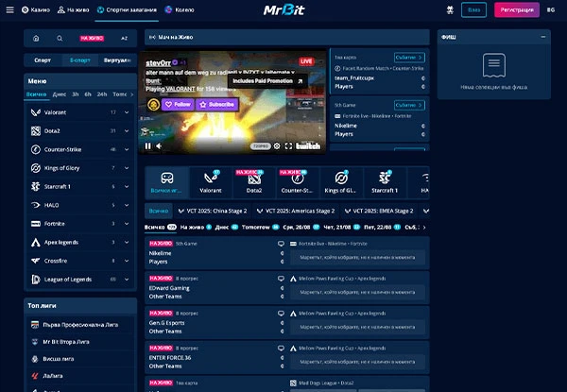This screenshot has width=567, height=392.
Task: Open the stevOrr channel name link
Action: (x=158, y=63)
